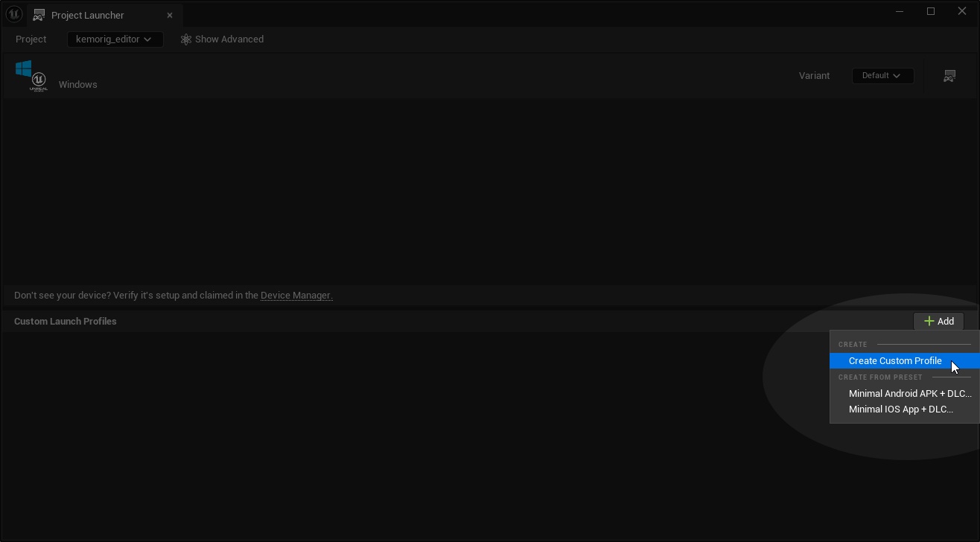Maximize the Project Launcher window
Image resolution: width=980 pixels, height=542 pixels.
[x=931, y=11]
